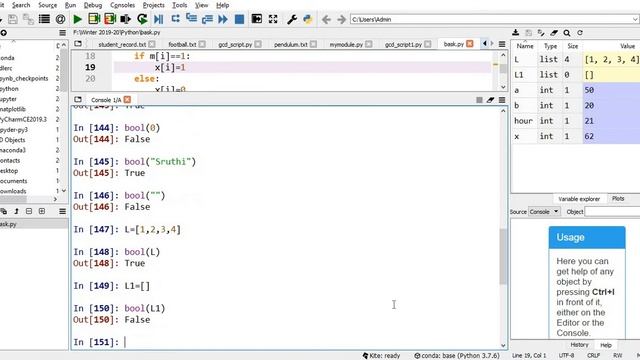The width and height of the screenshot is (640, 360).
Task: Expand all in the outline pane
Action: pyautogui.click(x=42, y=211)
